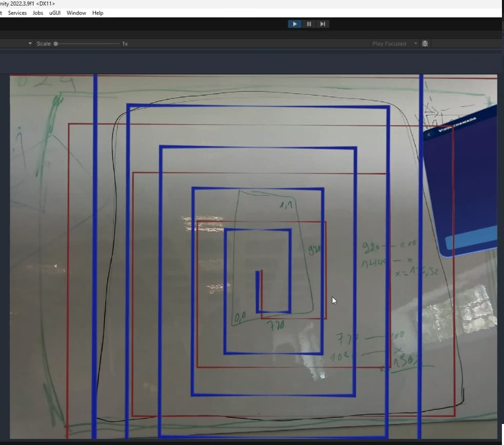Viewport: 504px width, 445px height.
Task: Step forward one frame
Action: coord(322,24)
